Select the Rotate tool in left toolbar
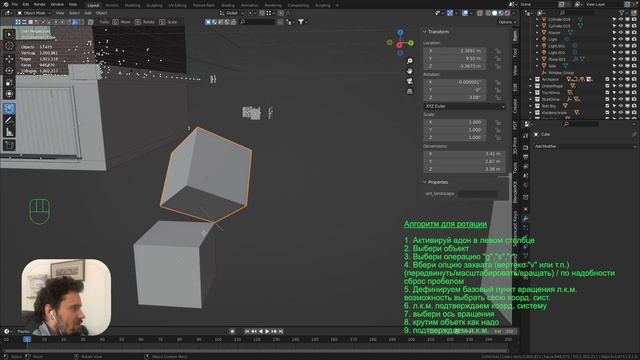 pos(9,71)
